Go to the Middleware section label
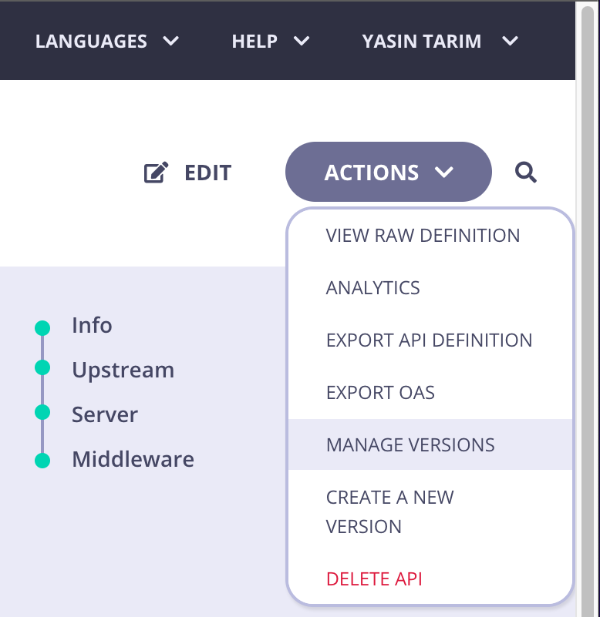Viewport: 600px width, 617px height. tap(133, 460)
